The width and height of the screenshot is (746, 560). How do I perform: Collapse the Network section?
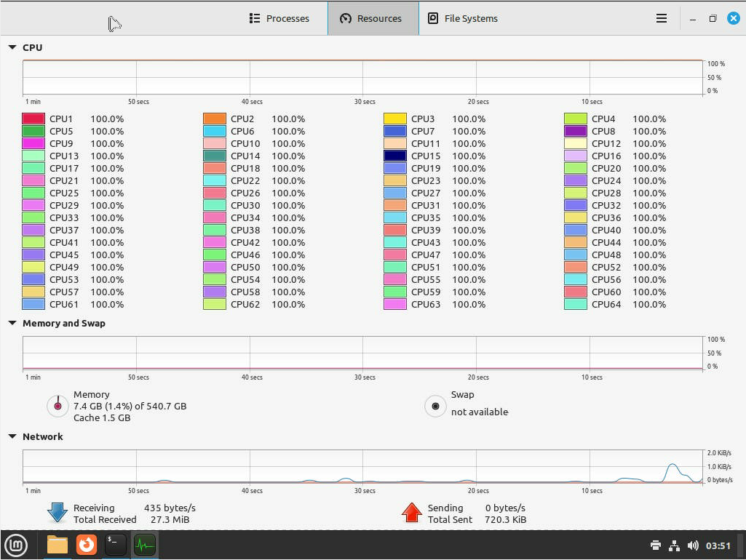12,436
